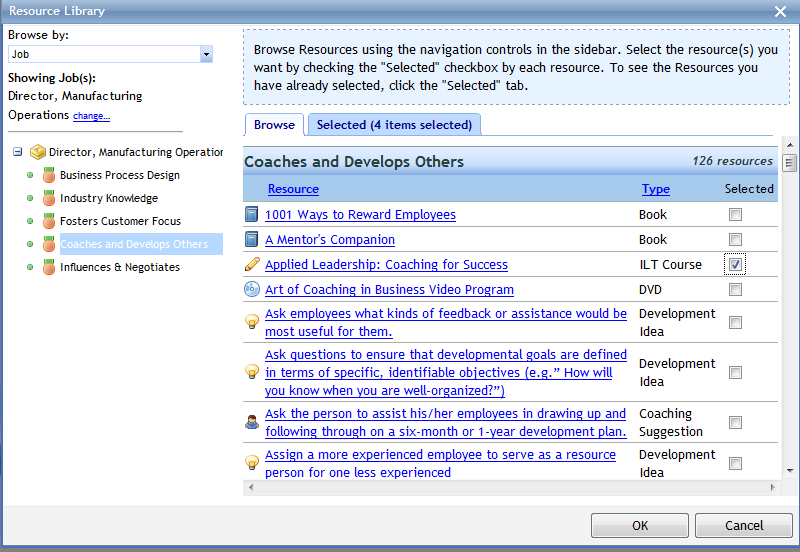The width and height of the screenshot is (800, 552).
Task: Select Fosters Customer Focus in tree
Action: point(120,221)
